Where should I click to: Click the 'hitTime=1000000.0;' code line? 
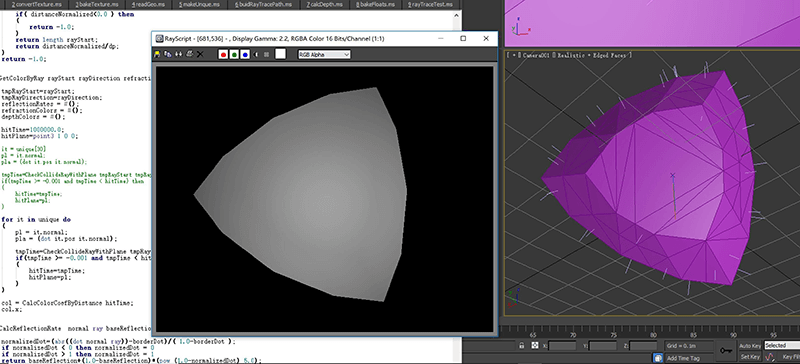[32, 130]
